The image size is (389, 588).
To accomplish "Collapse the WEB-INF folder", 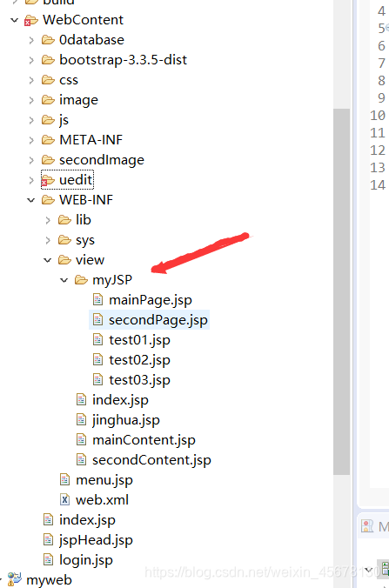I will tap(30, 200).
